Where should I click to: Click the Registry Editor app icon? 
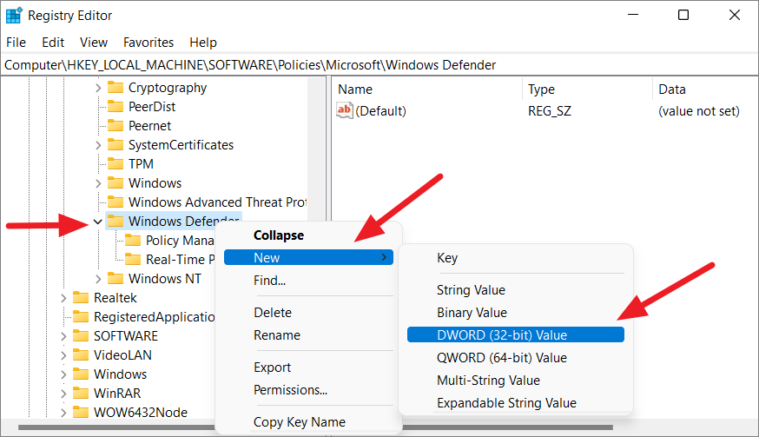tap(14, 15)
